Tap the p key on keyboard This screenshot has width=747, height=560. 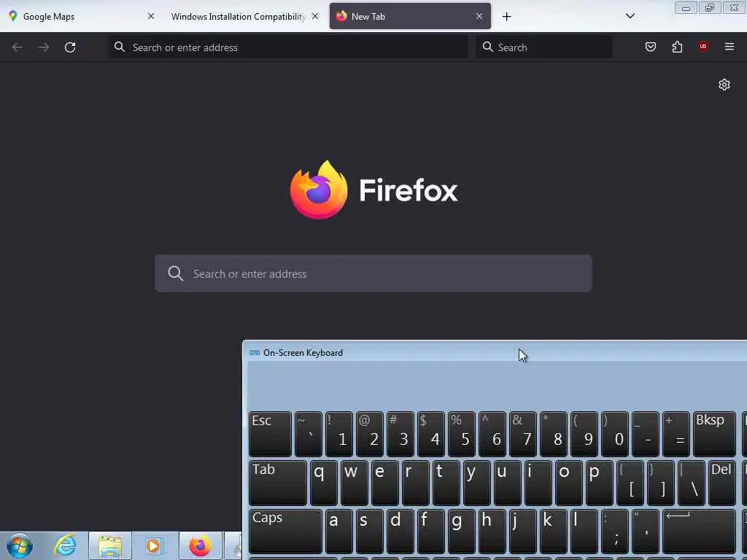[x=600, y=483]
